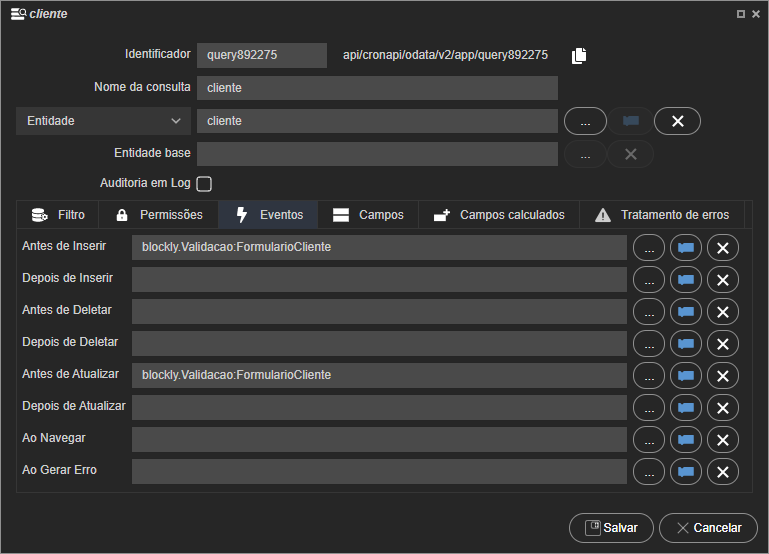Show the Tratamento de erros tab
Image resolution: width=769 pixels, height=554 pixels.
click(x=662, y=215)
